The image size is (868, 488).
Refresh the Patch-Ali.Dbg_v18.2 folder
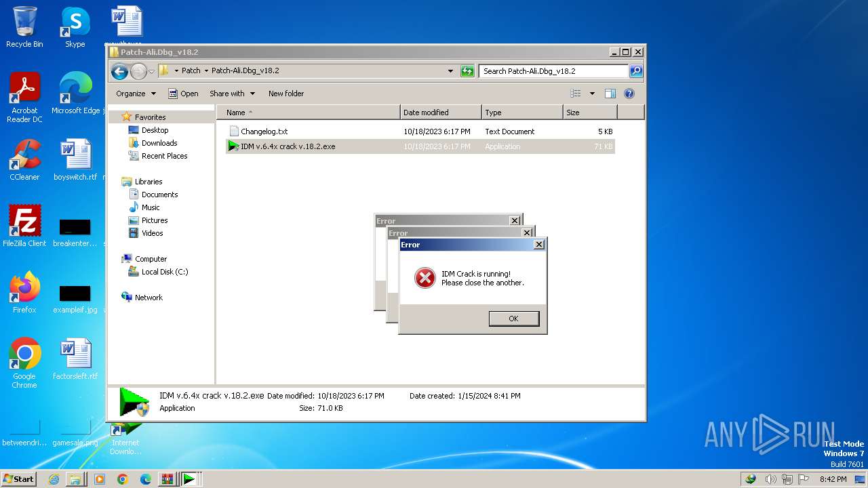click(467, 71)
